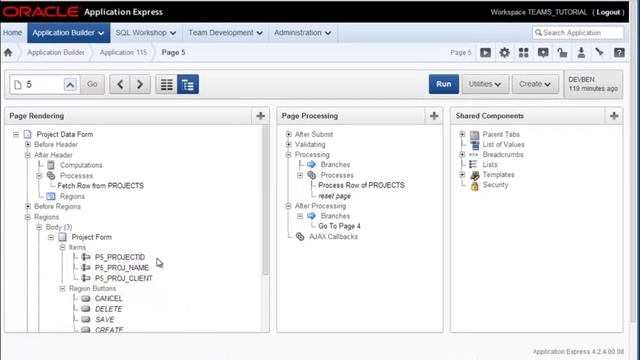Add Shared Components plus icon
The image size is (640, 360).
pyautogui.click(x=614, y=116)
